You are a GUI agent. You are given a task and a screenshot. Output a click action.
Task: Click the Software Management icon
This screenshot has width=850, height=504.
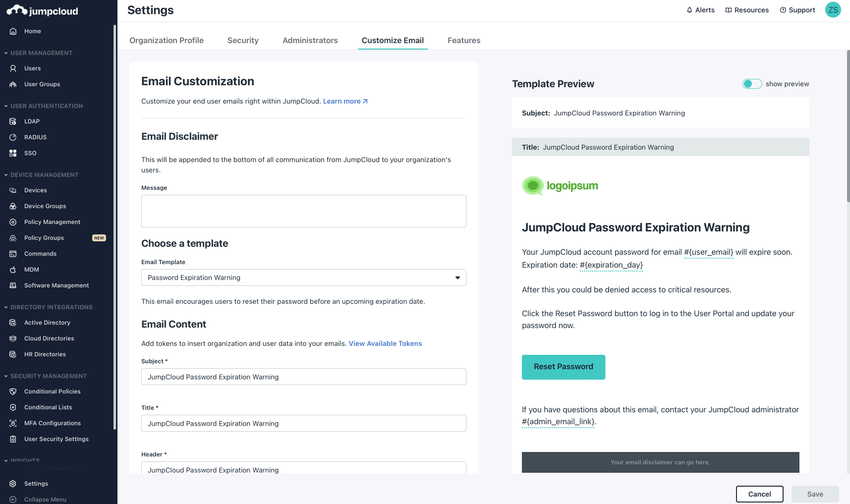[x=13, y=285]
